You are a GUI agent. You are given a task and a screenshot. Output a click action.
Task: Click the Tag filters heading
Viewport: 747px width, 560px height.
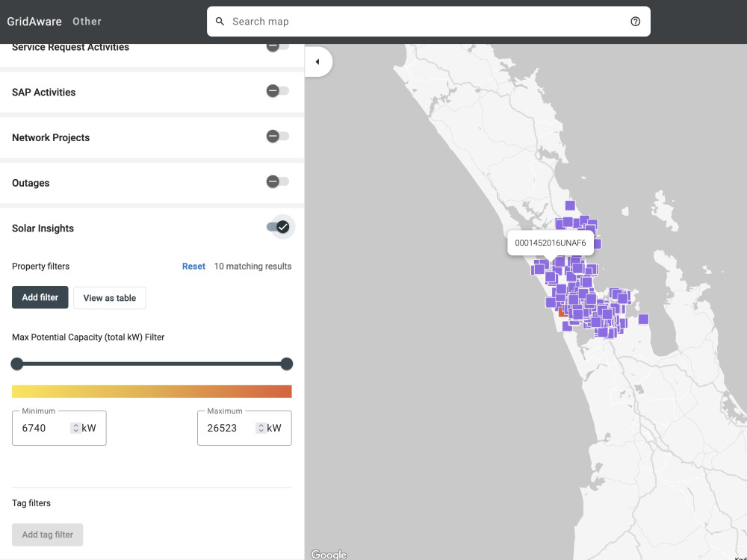(31, 503)
